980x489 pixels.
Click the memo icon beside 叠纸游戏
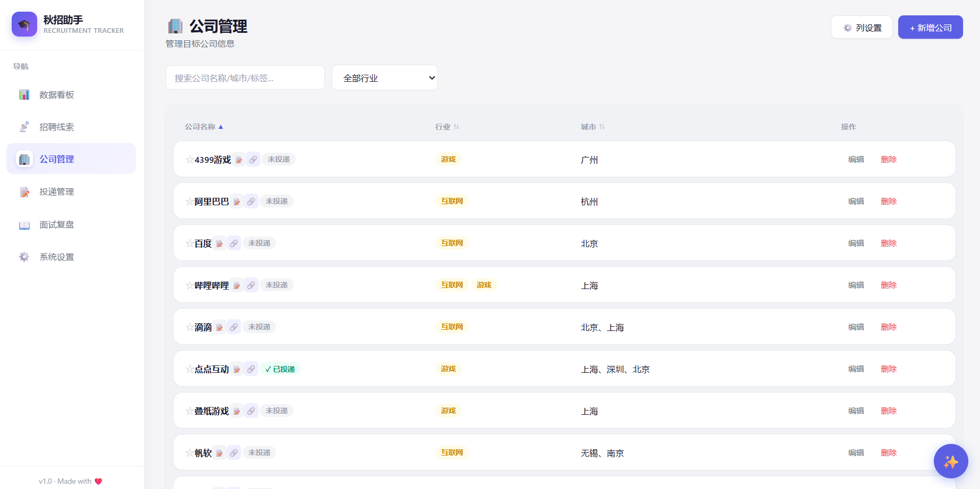[237, 411]
